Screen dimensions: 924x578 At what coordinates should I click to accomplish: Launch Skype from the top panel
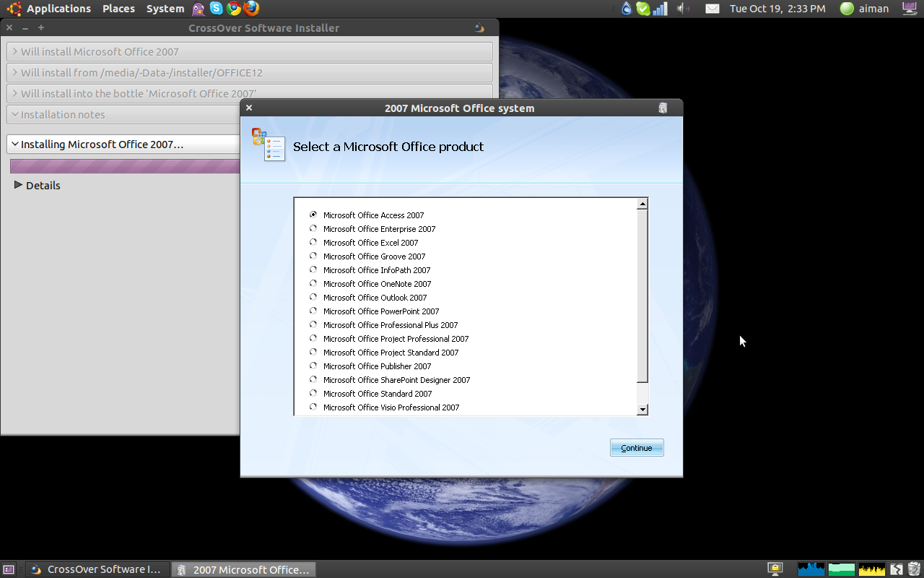click(x=216, y=9)
